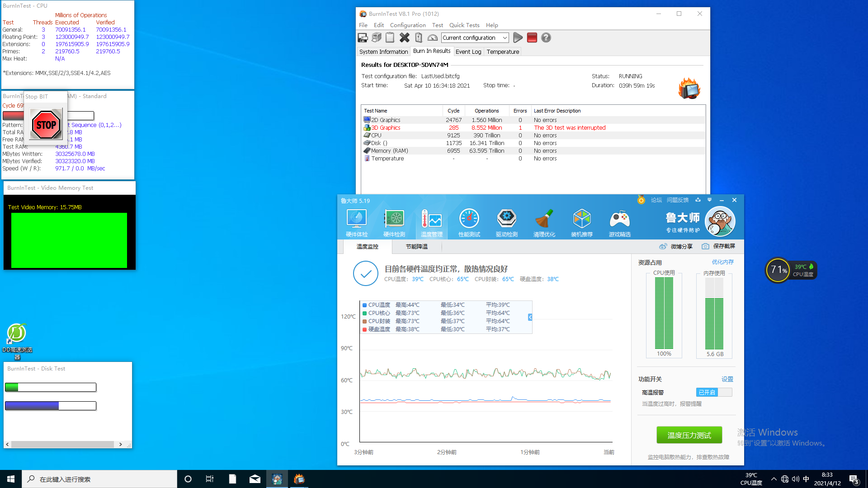Screen dimensions: 868x488
Task: Drag the disk write speed progress bar
Action: 51,387
